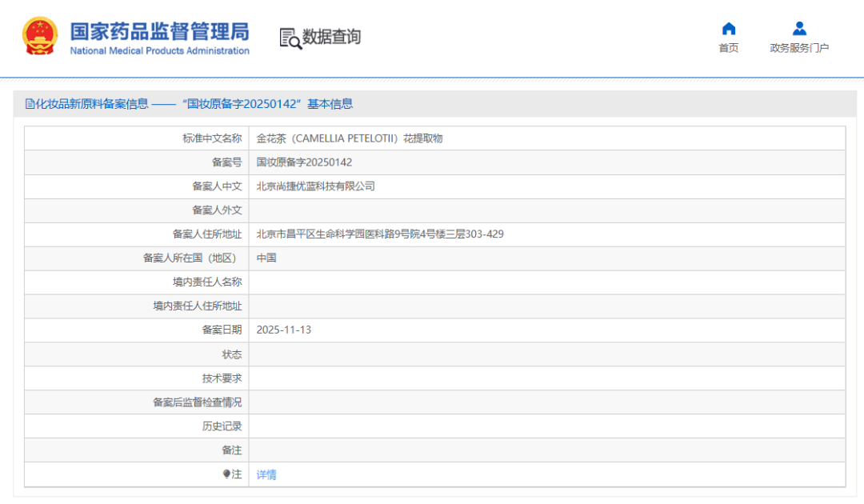Click the 备案日期 value 2025-11-13
864x504 pixels.
[286, 330]
